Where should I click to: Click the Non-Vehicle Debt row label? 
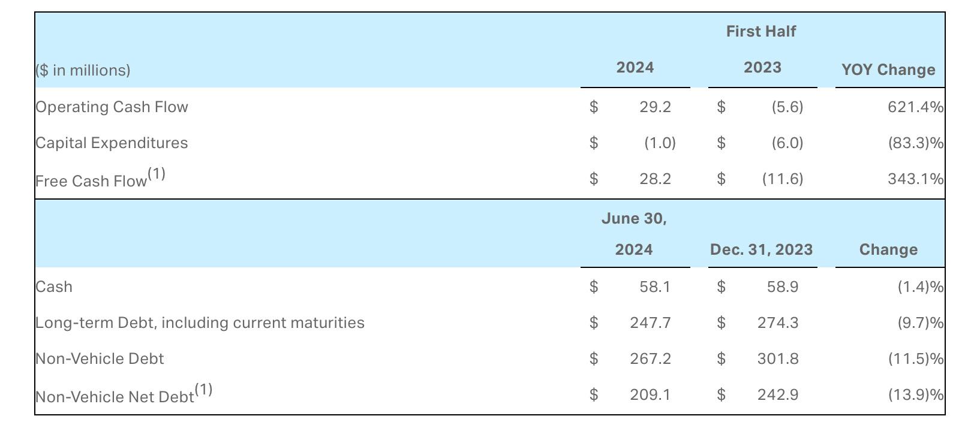coord(100,358)
